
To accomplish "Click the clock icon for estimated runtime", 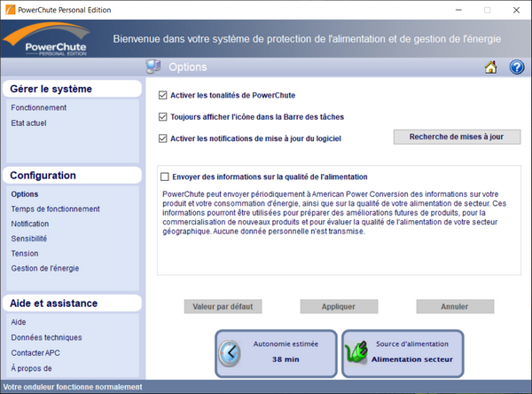I will [x=230, y=353].
